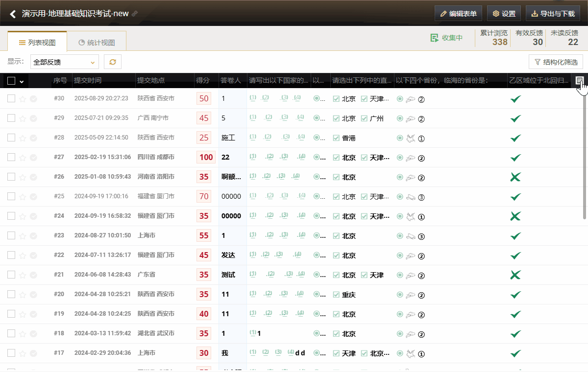Click the check-circle icon on row #29

point(33,118)
